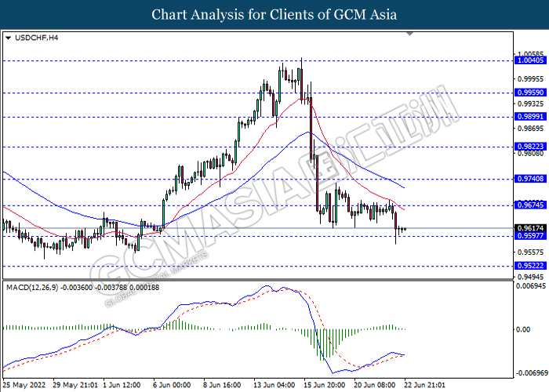Click the 22 Jun 21:01 time label

click(425, 385)
